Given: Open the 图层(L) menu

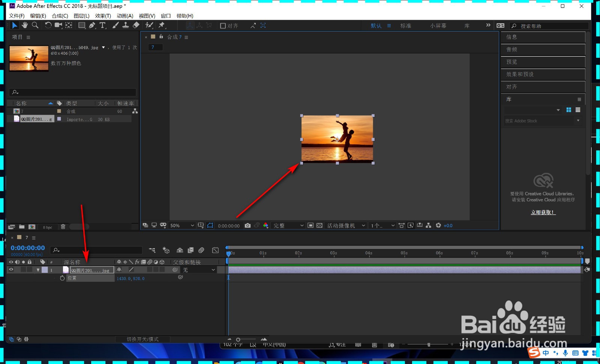Looking at the screenshot, I should click(x=81, y=16).
